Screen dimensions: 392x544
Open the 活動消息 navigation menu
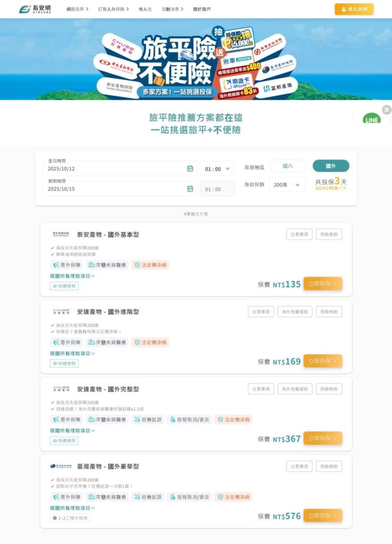tap(172, 9)
